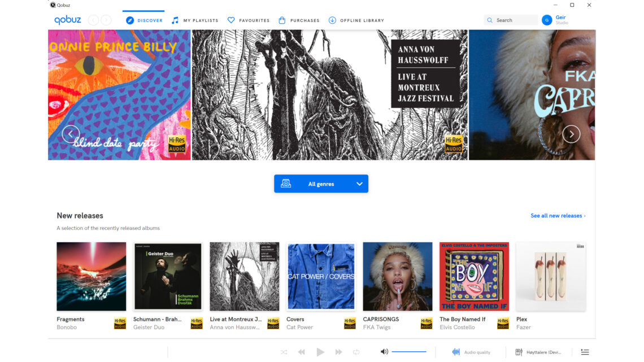Go back with the navigation back arrow
The width and height of the screenshot is (644, 362).
[x=94, y=20]
